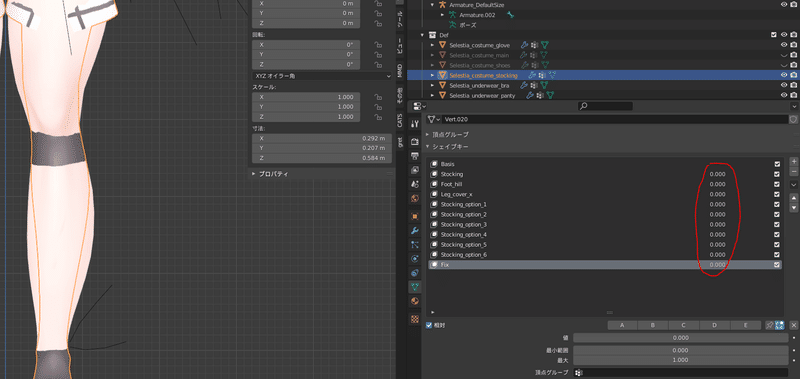Switch to the CATS sidebar tab

[401, 121]
